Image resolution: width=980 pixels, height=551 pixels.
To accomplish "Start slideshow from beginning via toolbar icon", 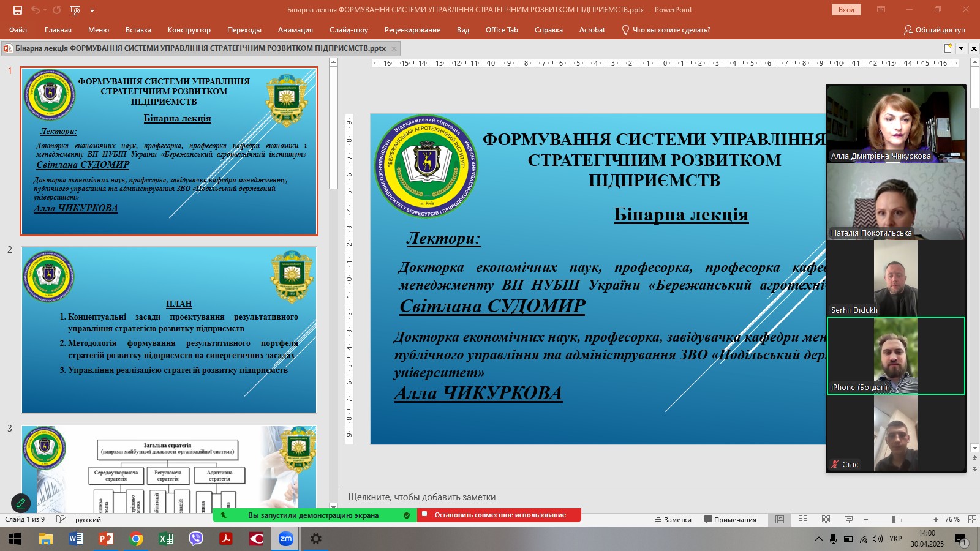I will pos(75,10).
